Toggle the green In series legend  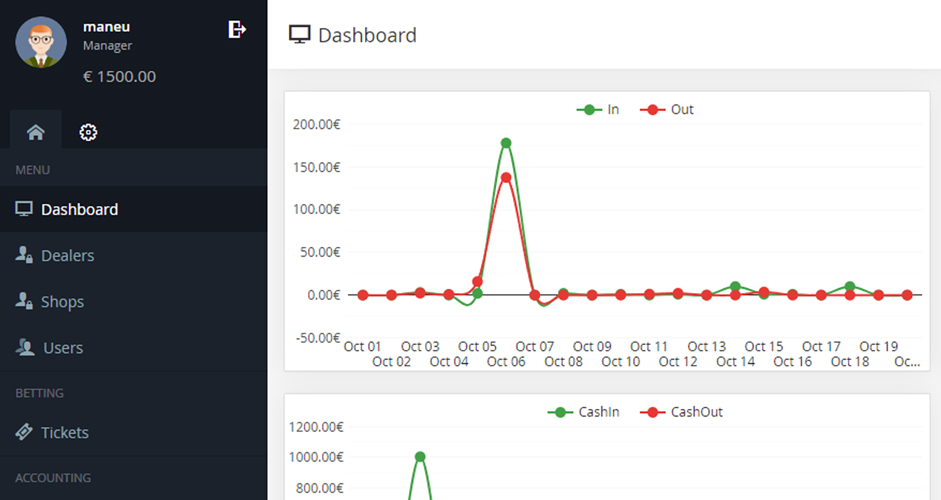pos(598,109)
